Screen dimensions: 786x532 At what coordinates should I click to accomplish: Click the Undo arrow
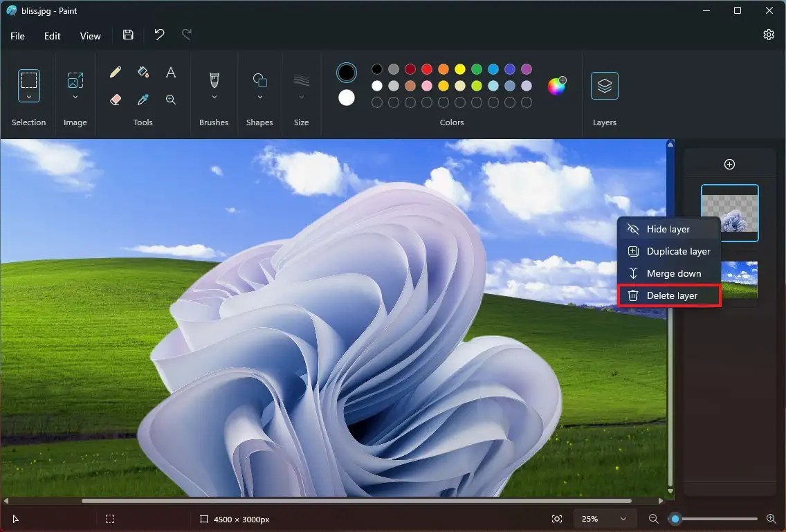click(159, 35)
